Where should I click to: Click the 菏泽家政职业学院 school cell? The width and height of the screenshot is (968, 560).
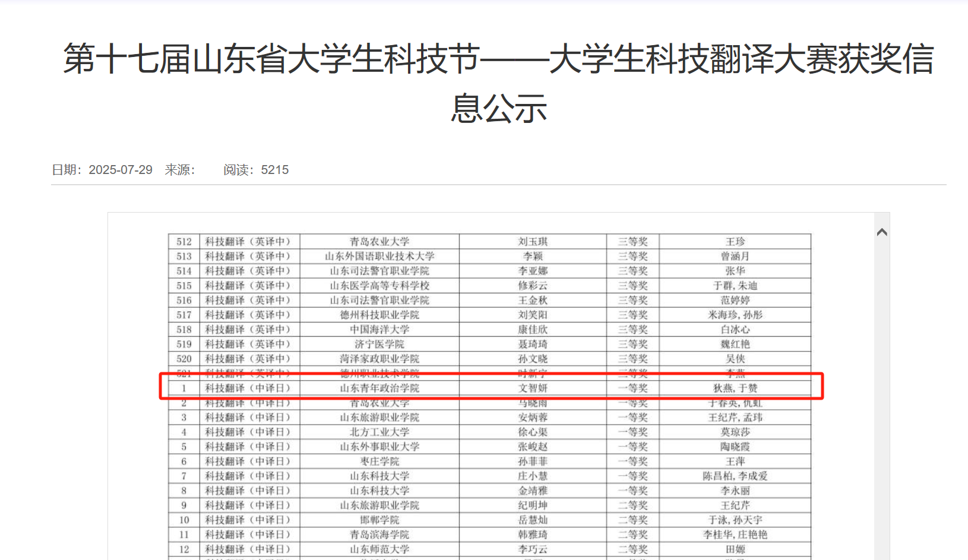click(379, 359)
